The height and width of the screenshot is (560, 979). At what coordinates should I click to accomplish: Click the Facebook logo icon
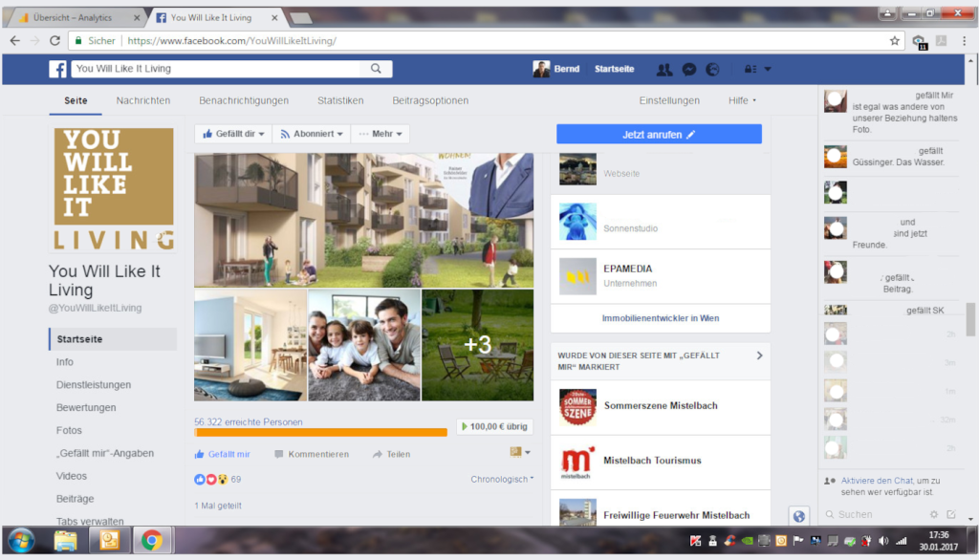[x=57, y=69]
